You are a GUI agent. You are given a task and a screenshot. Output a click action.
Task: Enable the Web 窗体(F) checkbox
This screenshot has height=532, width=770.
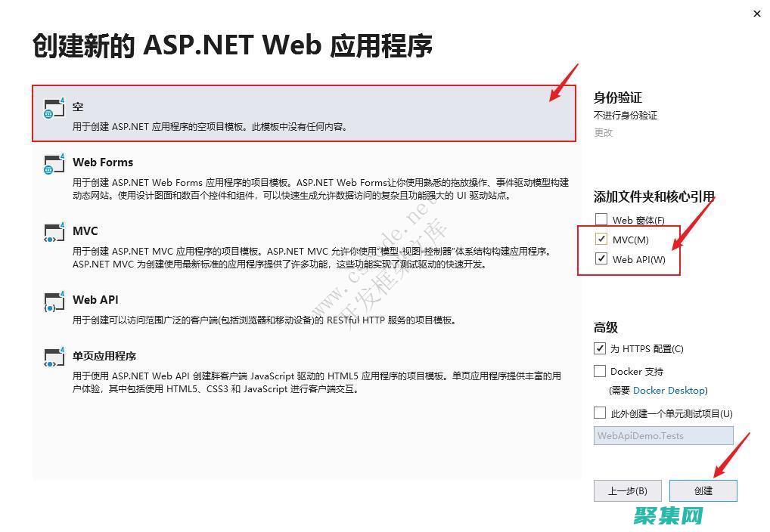tap(601, 219)
